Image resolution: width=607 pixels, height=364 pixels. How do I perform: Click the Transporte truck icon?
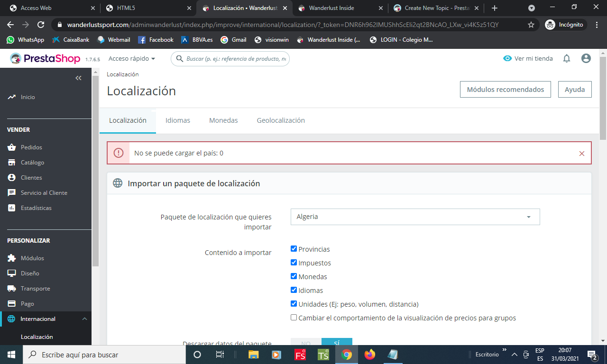coord(12,289)
